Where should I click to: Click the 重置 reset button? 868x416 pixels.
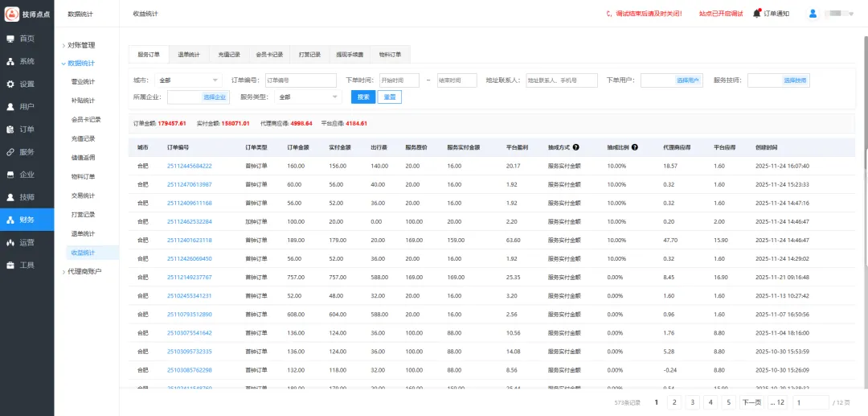pyautogui.click(x=389, y=97)
